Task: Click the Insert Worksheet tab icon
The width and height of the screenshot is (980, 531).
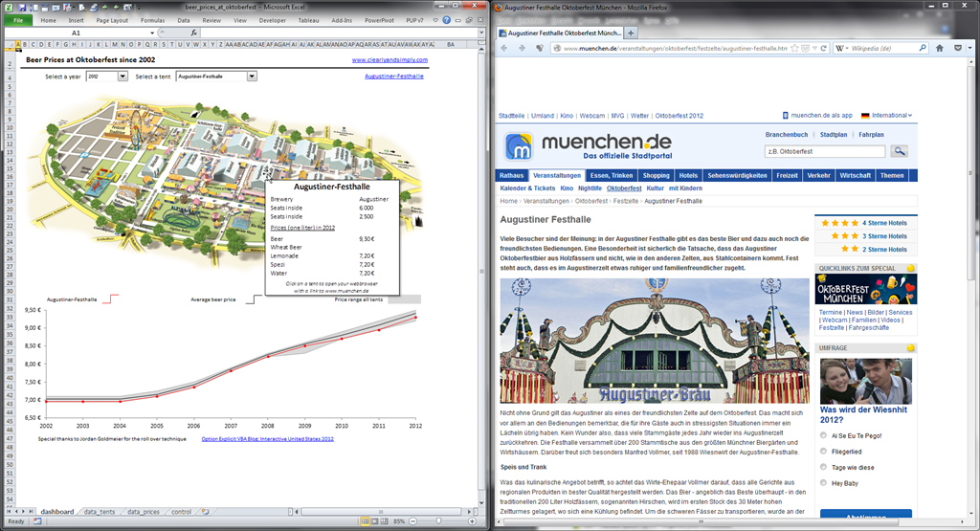Action: 205,512
